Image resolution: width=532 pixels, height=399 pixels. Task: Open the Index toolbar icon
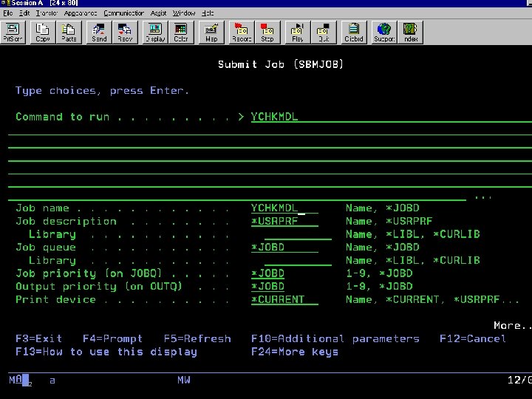tap(411, 33)
